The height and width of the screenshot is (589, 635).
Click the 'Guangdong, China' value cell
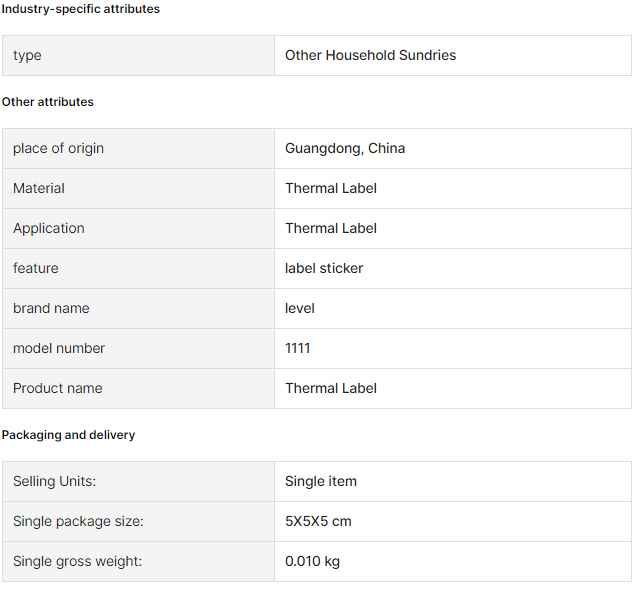pos(453,149)
